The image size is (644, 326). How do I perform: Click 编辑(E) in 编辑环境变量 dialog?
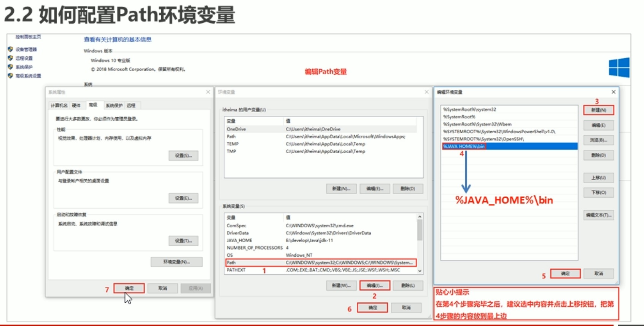598,125
